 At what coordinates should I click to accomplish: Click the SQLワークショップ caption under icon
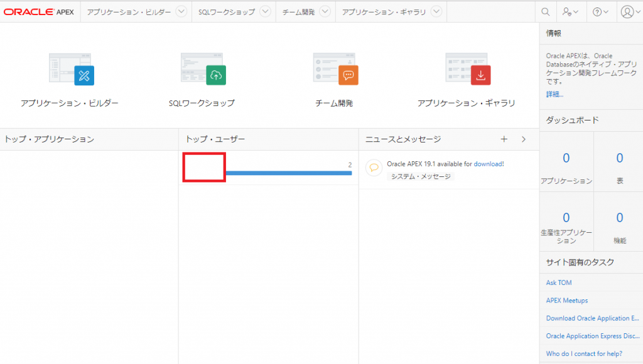click(202, 104)
